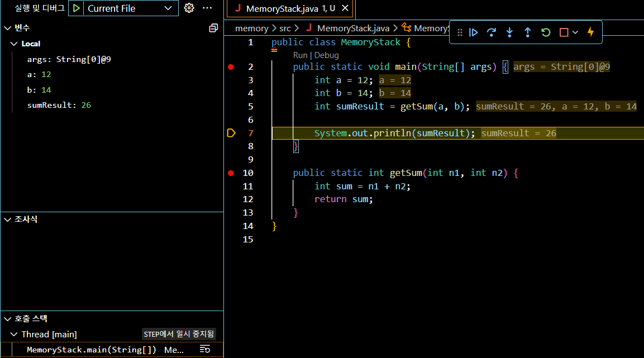
Task: Close the MemoryStack.java tab
Action: (345, 8)
